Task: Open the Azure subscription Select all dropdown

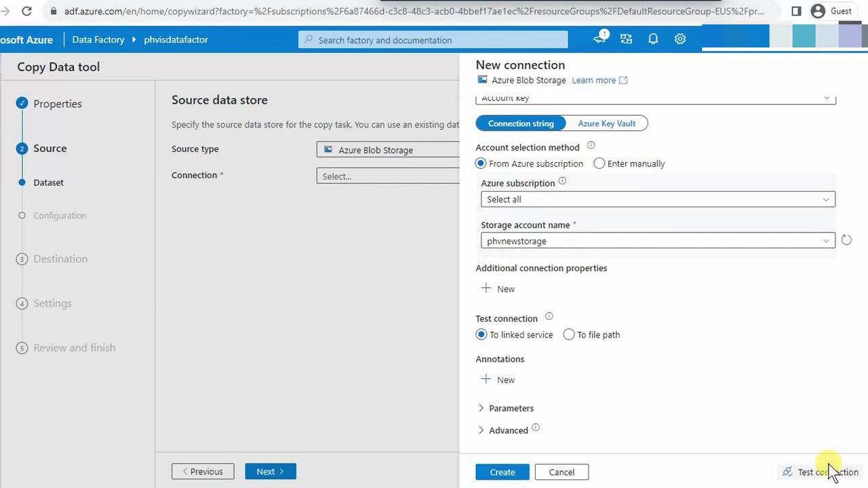Action: pyautogui.click(x=658, y=199)
